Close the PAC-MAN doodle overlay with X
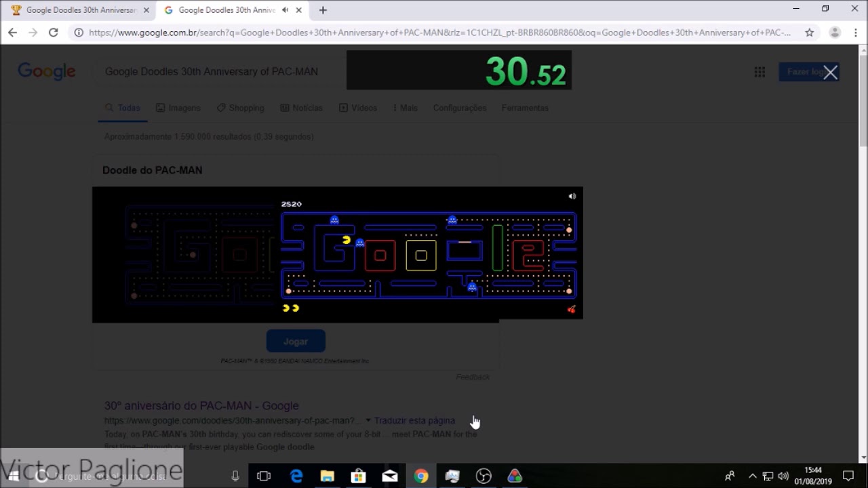 pos(831,73)
